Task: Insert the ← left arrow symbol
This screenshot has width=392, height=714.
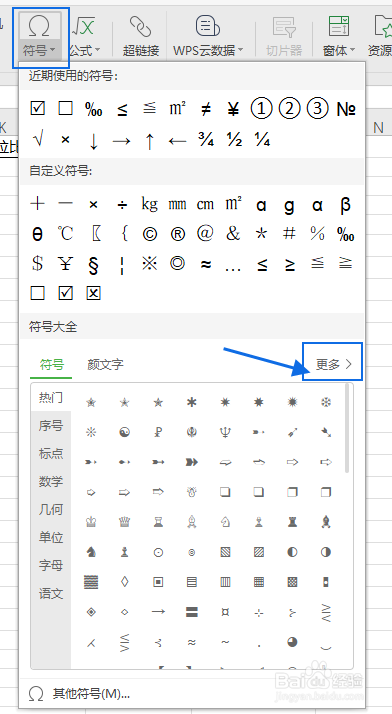Action: click(x=178, y=141)
